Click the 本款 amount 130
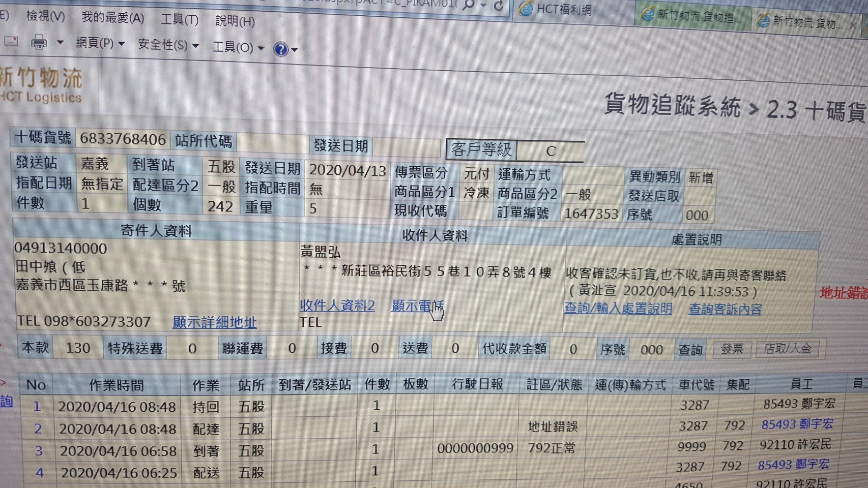The width and height of the screenshot is (868, 488). (77, 348)
